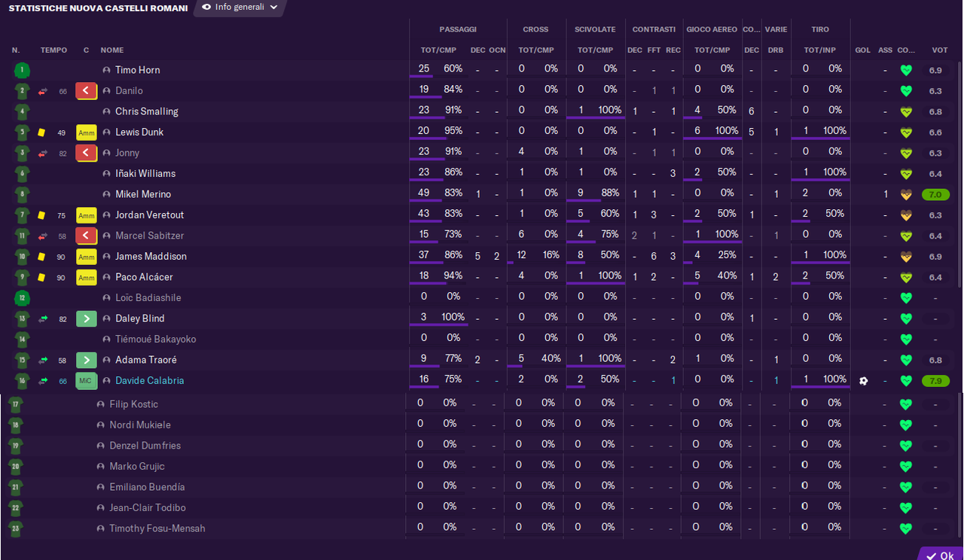Image resolution: width=964 pixels, height=560 pixels.
Task: Click Filip Kostic's number 17 shirt icon
Action: 16,404
